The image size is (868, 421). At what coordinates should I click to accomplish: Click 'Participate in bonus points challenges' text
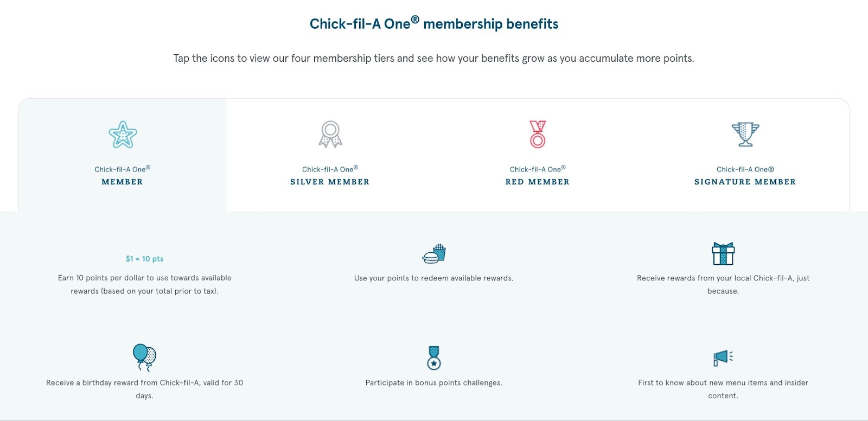pos(433,383)
